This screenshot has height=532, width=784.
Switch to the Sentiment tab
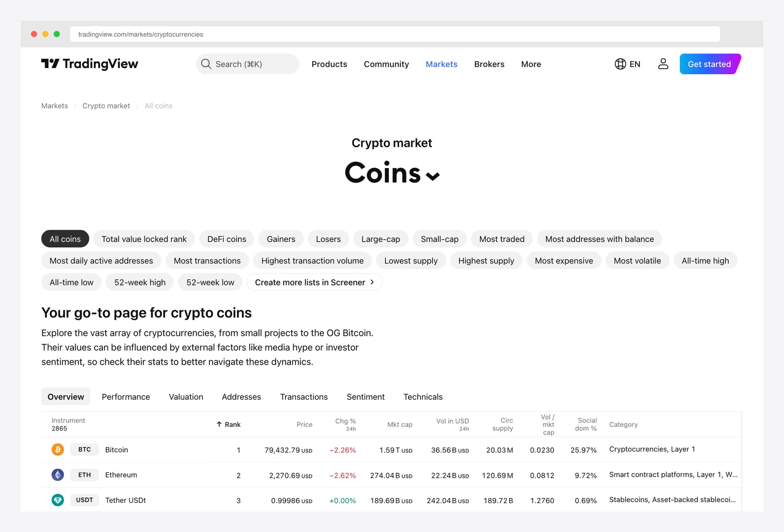(366, 397)
